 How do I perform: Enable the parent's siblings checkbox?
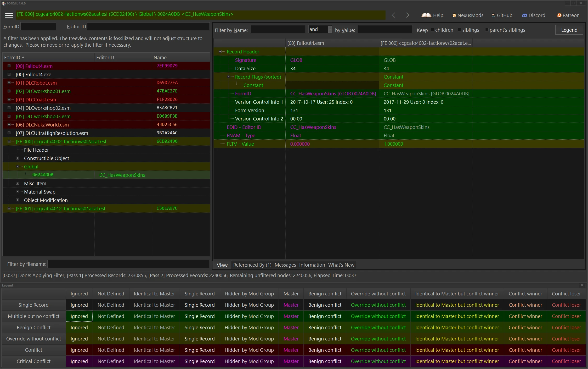pos(487,30)
